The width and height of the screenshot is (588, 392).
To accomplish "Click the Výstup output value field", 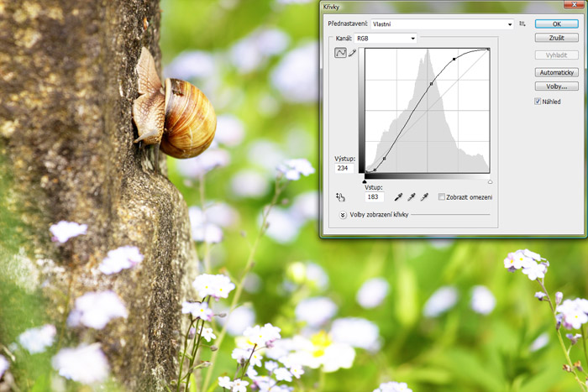I will click(x=344, y=168).
